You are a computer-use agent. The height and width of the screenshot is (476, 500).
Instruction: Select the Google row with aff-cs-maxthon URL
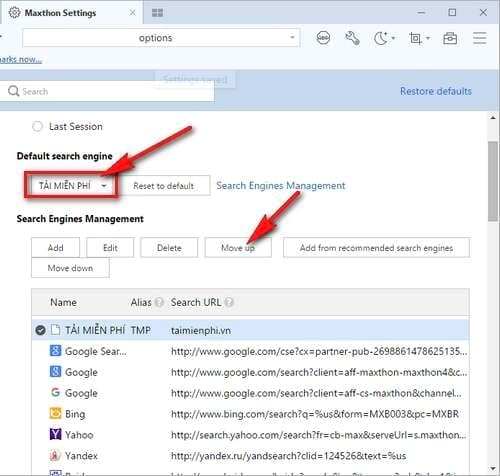(250, 393)
